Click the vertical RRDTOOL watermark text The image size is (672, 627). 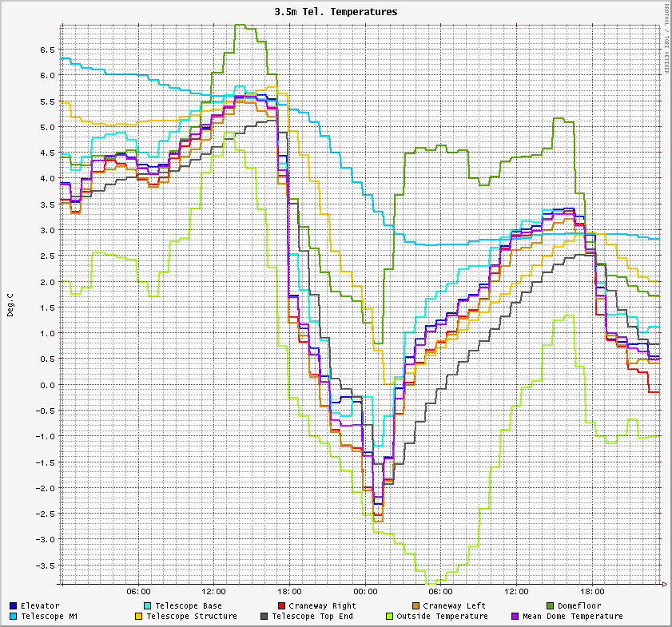coord(666,38)
